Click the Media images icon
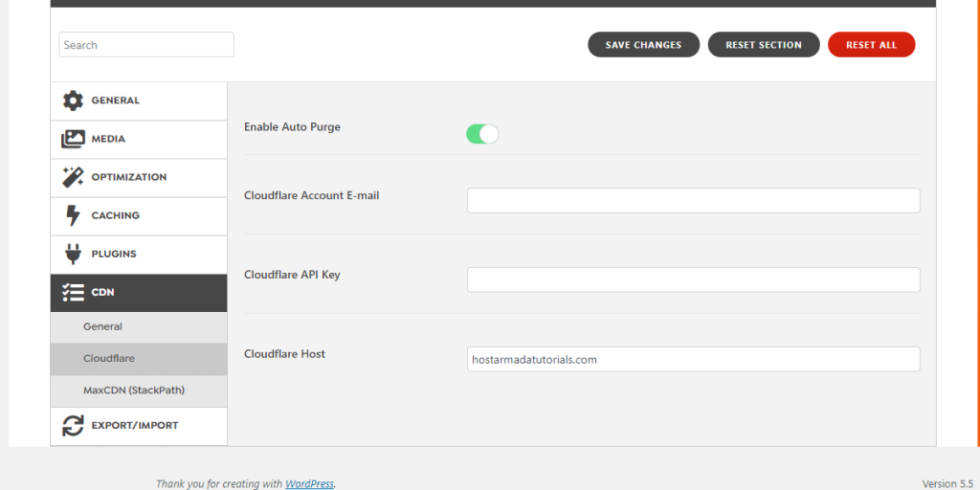The width and height of the screenshot is (980, 490). (73, 139)
